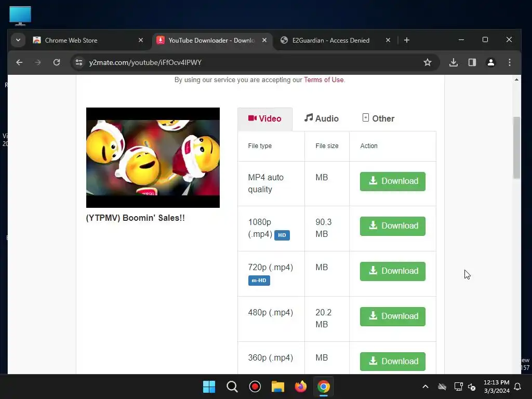Click the Chrome taskbar icon
The height and width of the screenshot is (399, 532).
[324, 387]
